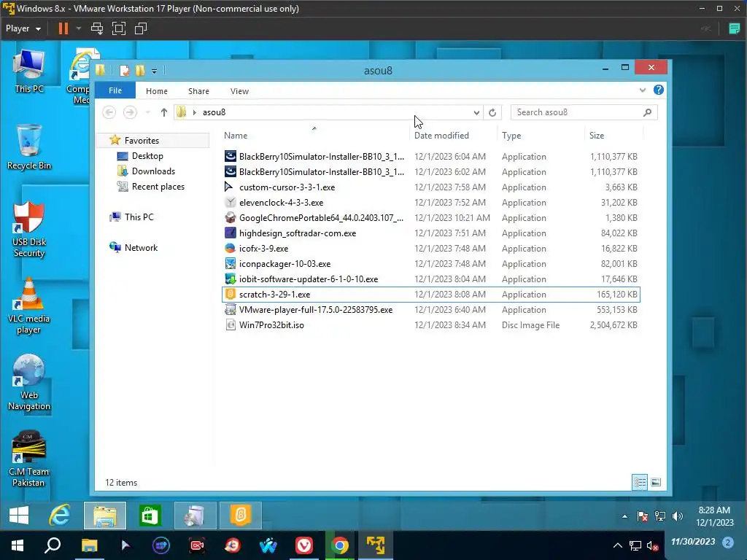Open the guest Windows Start button
Viewport: 747px width, 560px height.
19,516
